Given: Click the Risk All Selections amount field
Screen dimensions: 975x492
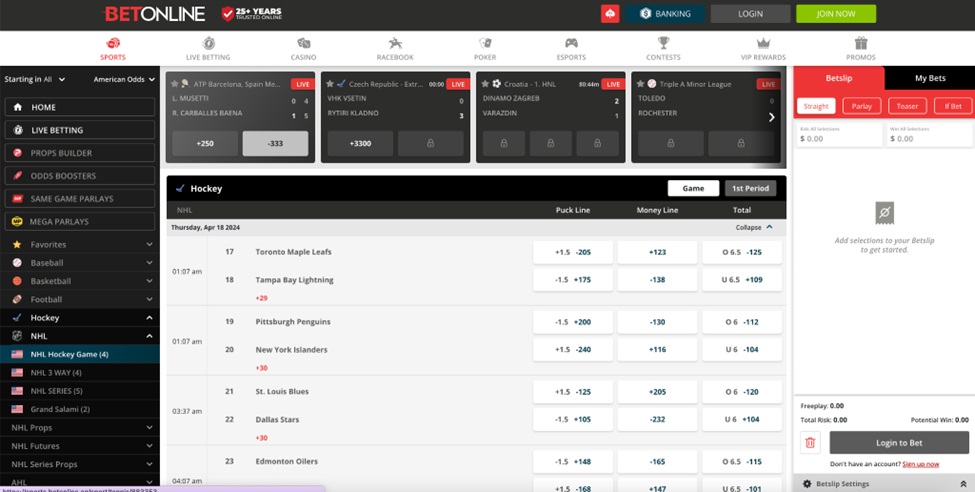Looking at the screenshot, I should [838, 138].
